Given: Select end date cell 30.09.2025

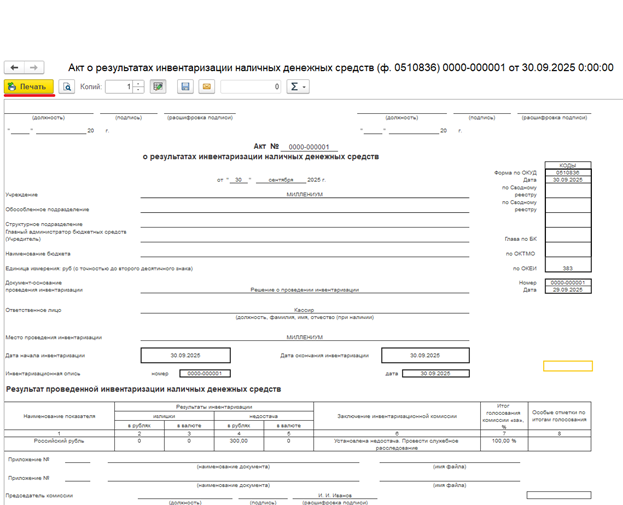Looking at the screenshot, I should [425, 355].
